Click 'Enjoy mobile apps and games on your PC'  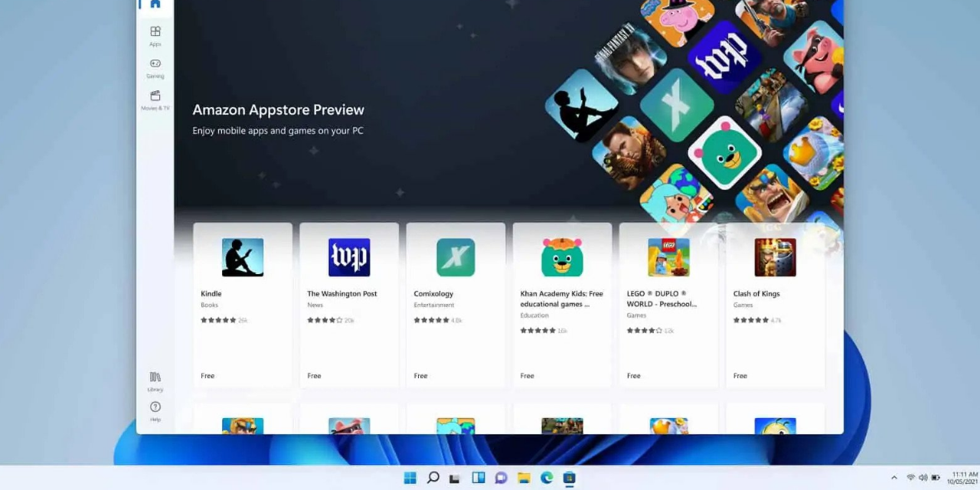pyautogui.click(x=278, y=131)
